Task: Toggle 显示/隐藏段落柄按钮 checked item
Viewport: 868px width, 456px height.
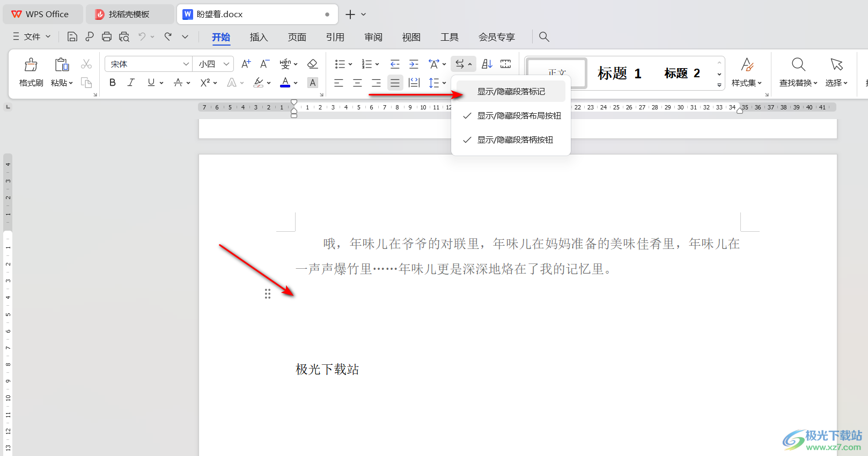Action: (x=511, y=140)
